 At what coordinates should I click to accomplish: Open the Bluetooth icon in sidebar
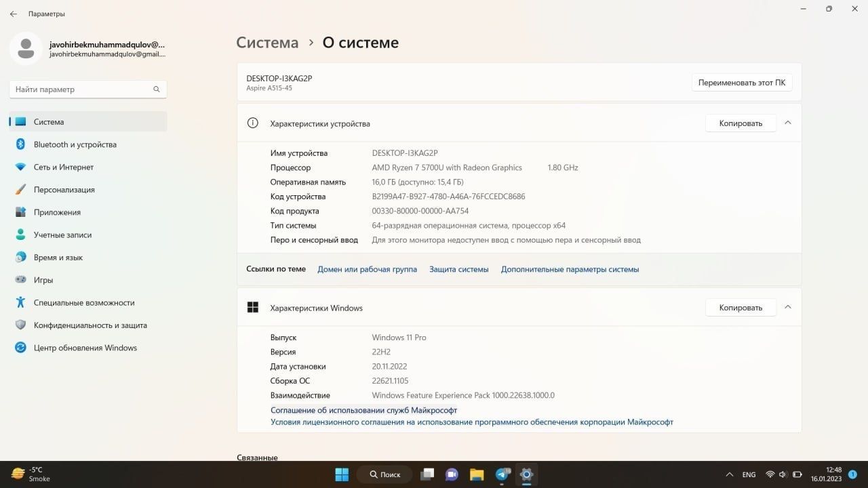tap(20, 144)
